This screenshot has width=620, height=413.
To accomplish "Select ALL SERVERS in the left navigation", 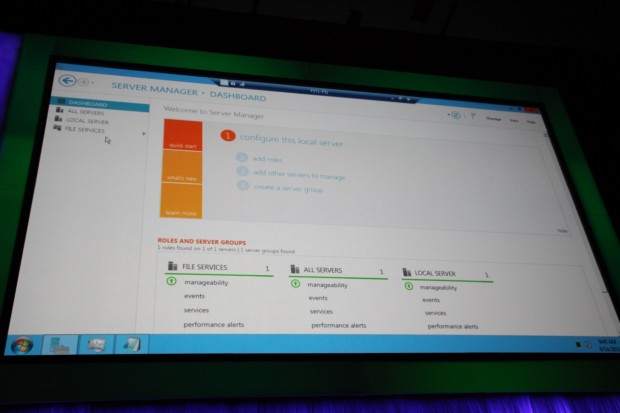I will click(85, 112).
